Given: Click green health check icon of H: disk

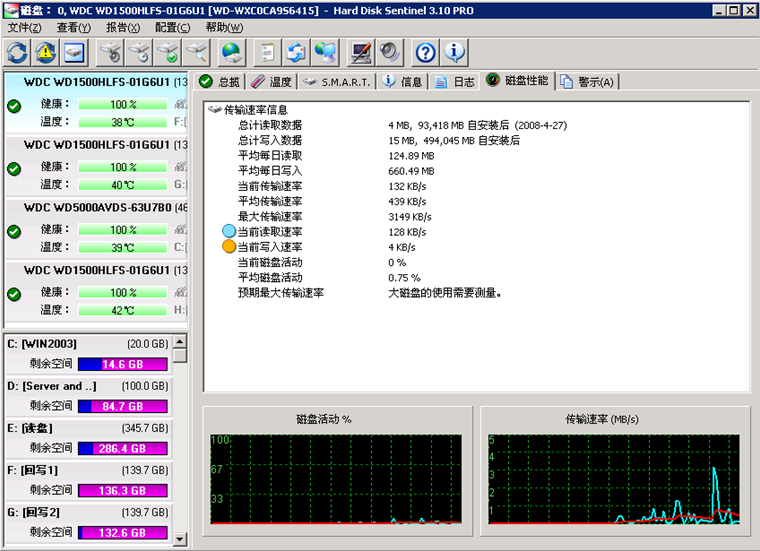Looking at the screenshot, I should 14,294.
